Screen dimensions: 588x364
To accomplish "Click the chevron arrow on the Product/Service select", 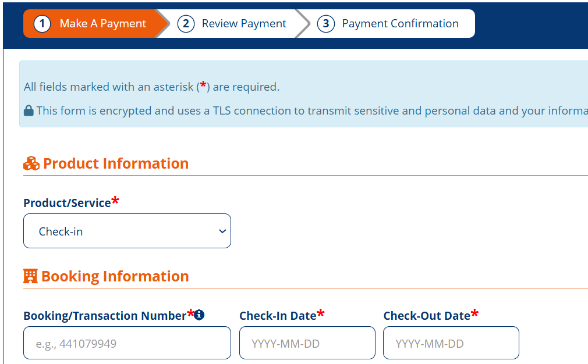I will (x=222, y=231).
